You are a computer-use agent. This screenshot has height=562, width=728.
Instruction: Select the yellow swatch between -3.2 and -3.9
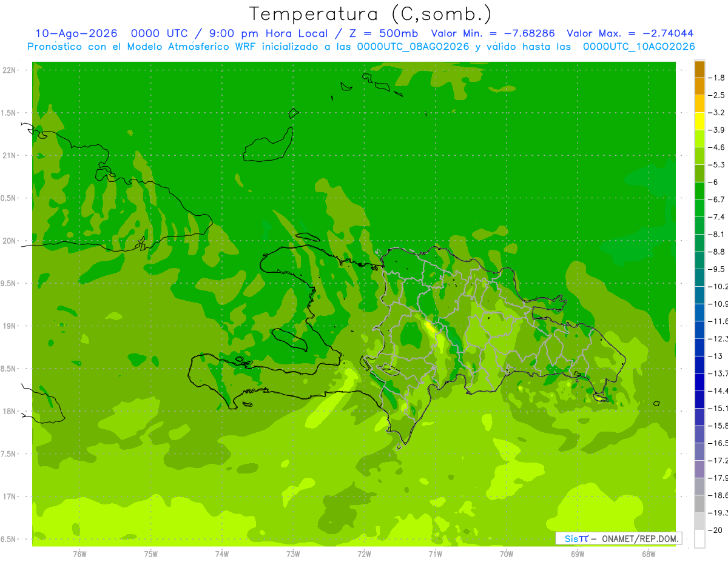coord(699,121)
